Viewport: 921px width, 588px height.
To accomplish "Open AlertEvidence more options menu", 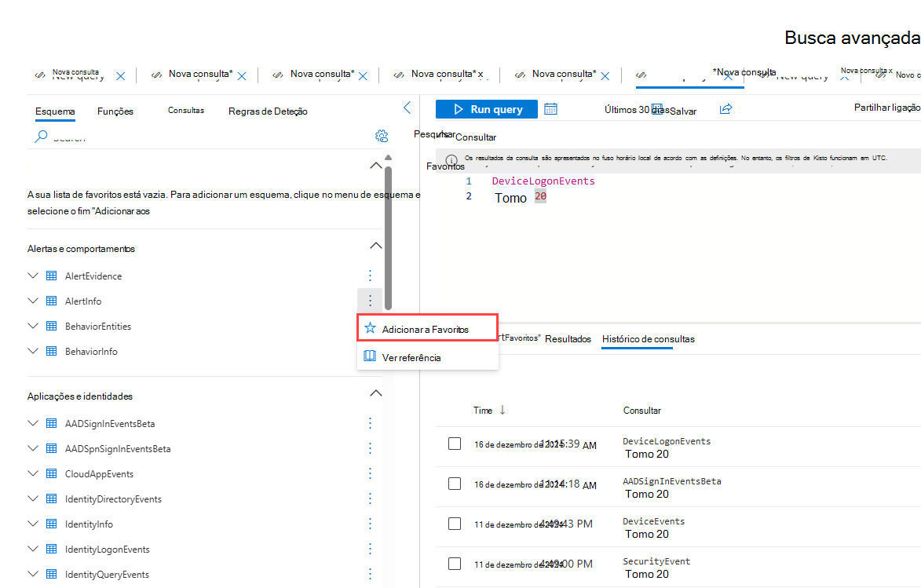I will point(370,276).
